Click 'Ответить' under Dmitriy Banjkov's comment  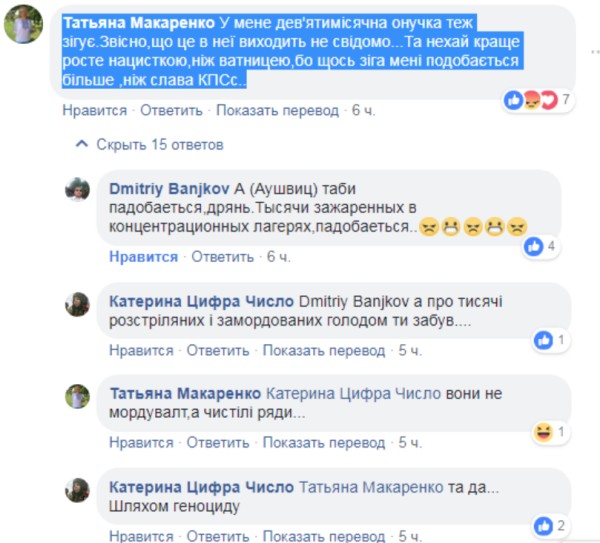click(222, 257)
